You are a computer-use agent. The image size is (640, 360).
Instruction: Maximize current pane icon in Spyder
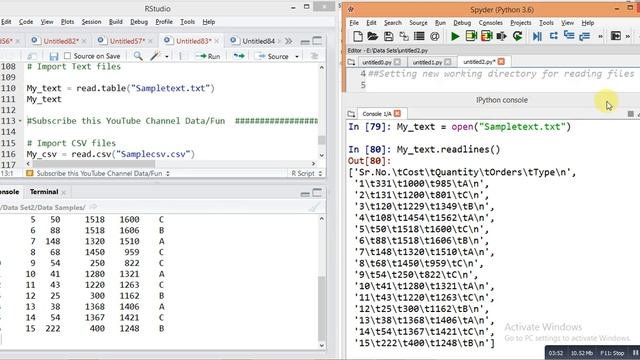[616, 36]
